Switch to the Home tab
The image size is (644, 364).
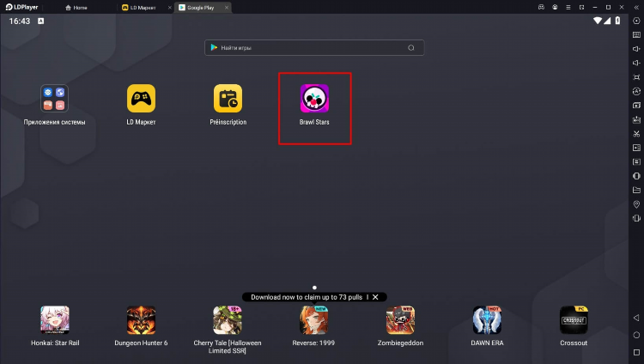(76, 8)
